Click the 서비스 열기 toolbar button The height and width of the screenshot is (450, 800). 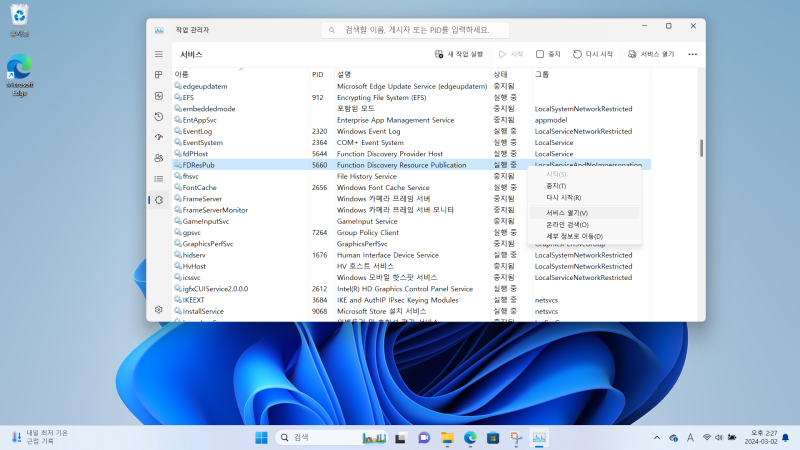click(651, 54)
